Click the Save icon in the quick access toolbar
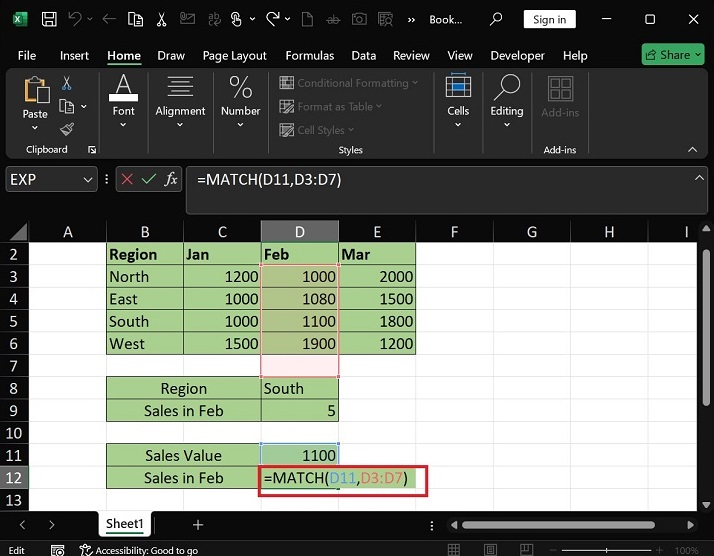This screenshot has width=714, height=556. pos(49,19)
